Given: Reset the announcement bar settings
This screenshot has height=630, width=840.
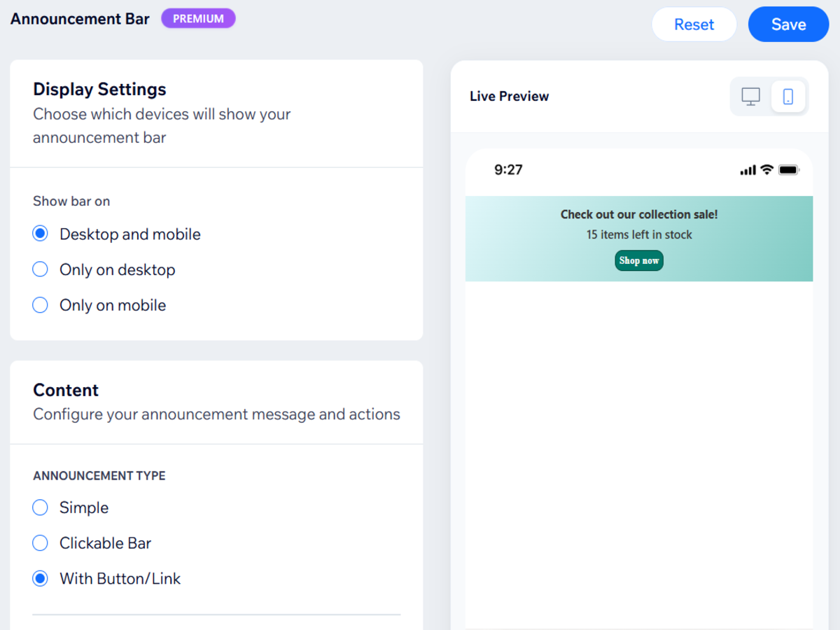Looking at the screenshot, I should (694, 24).
